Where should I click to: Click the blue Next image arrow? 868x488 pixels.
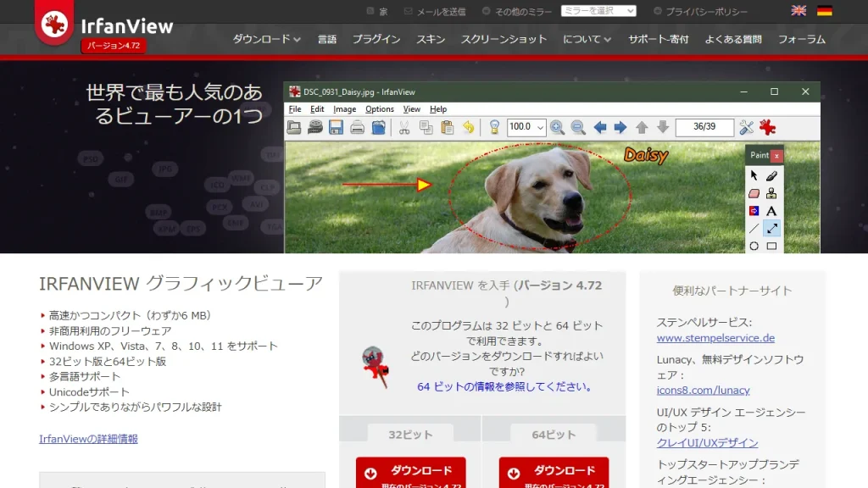pos(620,127)
